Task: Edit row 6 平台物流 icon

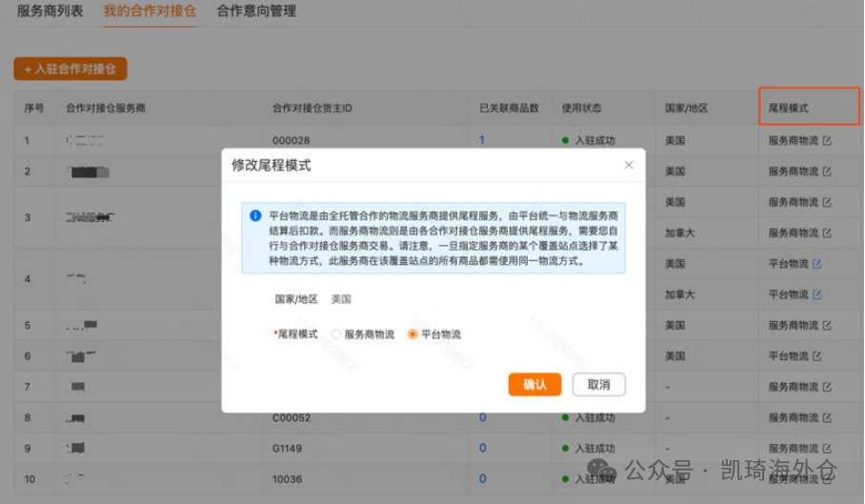Action: (817, 356)
